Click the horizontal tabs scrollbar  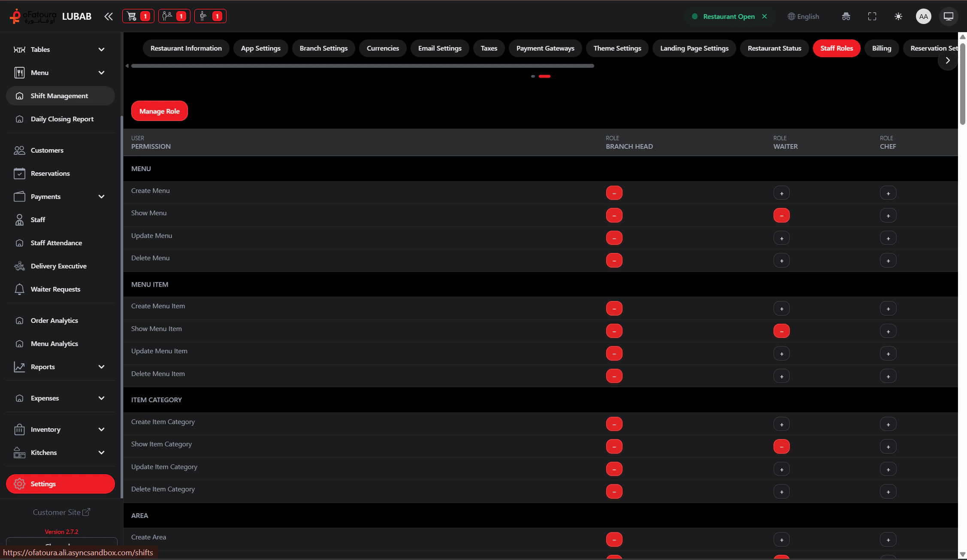[x=363, y=66]
